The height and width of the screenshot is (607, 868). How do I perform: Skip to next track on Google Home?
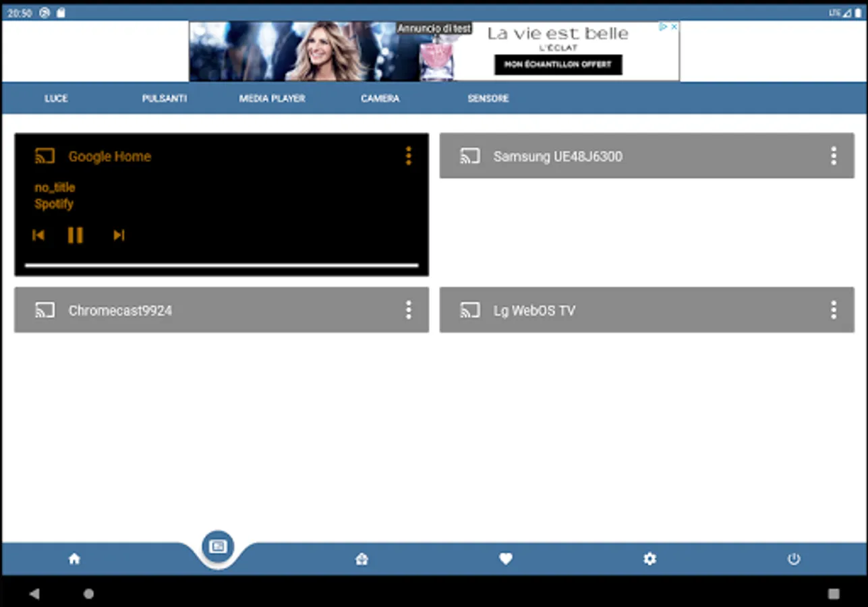pos(119,235)
